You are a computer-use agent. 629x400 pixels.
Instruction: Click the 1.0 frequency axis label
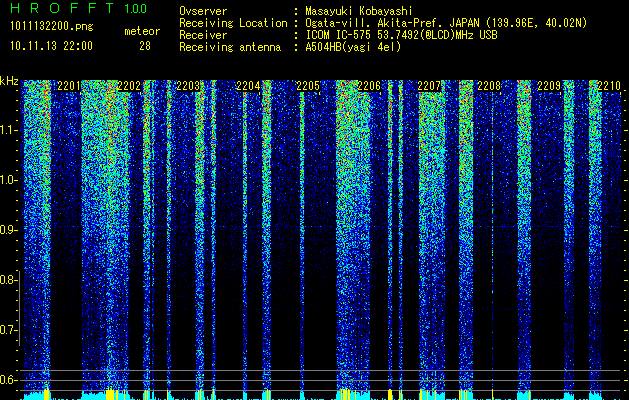[x=8, y=180]
